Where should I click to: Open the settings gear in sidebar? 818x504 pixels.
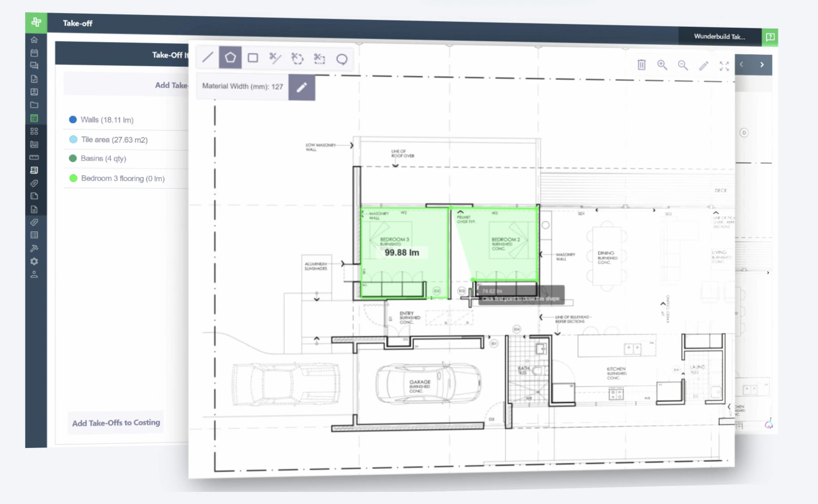[x=35, y=261]
